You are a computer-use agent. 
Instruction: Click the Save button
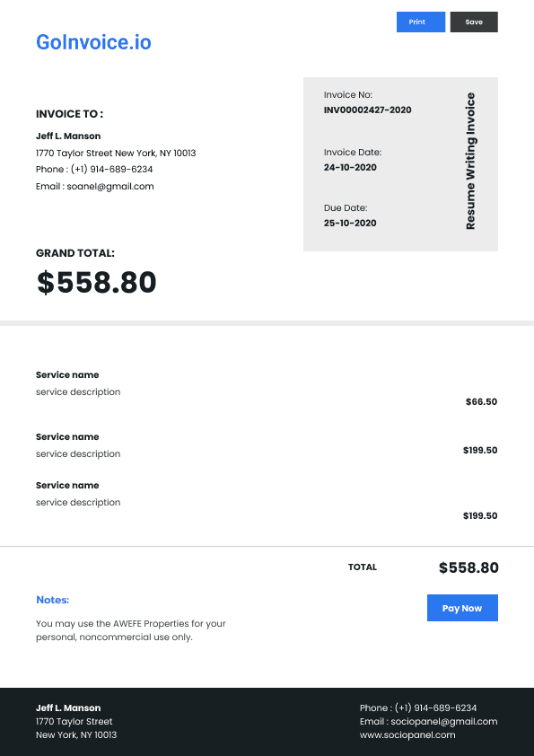pos(474,22)
